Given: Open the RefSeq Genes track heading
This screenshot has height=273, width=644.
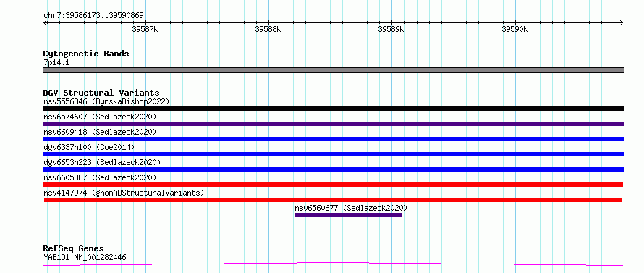Looking at the screenshot, I should (74, 249).
